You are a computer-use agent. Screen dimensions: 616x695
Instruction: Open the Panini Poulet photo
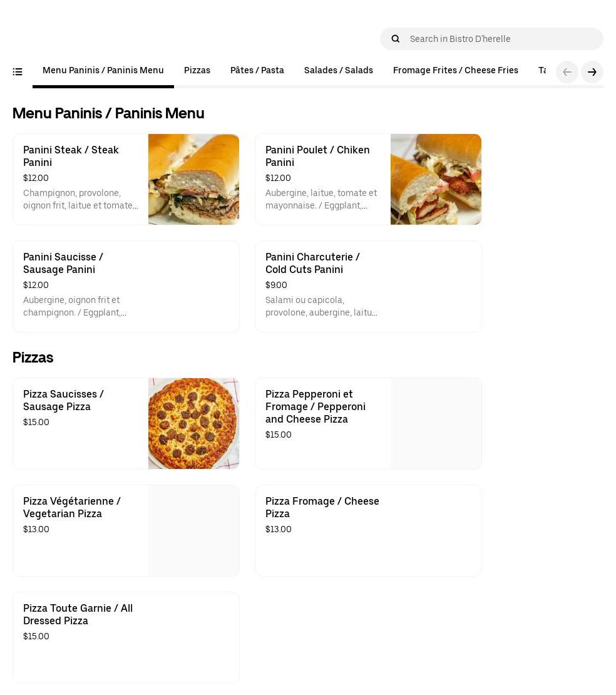pyautogui.click(x=436, y=179)
